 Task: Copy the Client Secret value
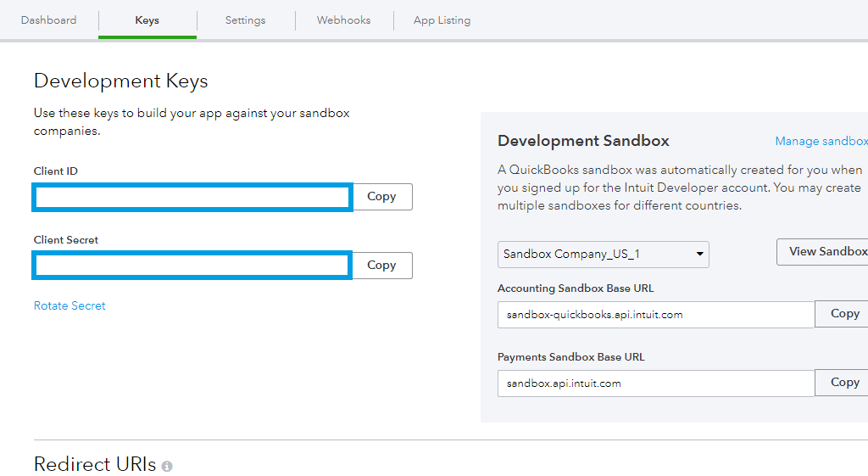[381, 265]
